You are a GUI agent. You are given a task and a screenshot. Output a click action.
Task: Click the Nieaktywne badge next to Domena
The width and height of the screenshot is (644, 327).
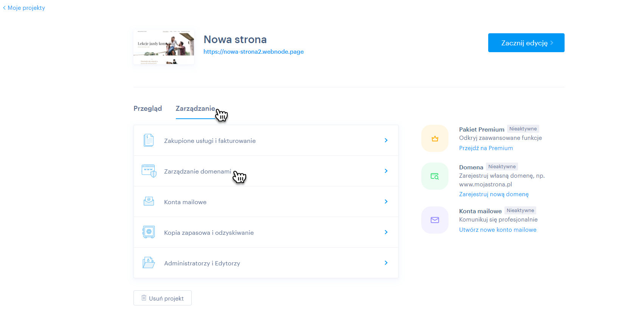[x=502, y=167]
